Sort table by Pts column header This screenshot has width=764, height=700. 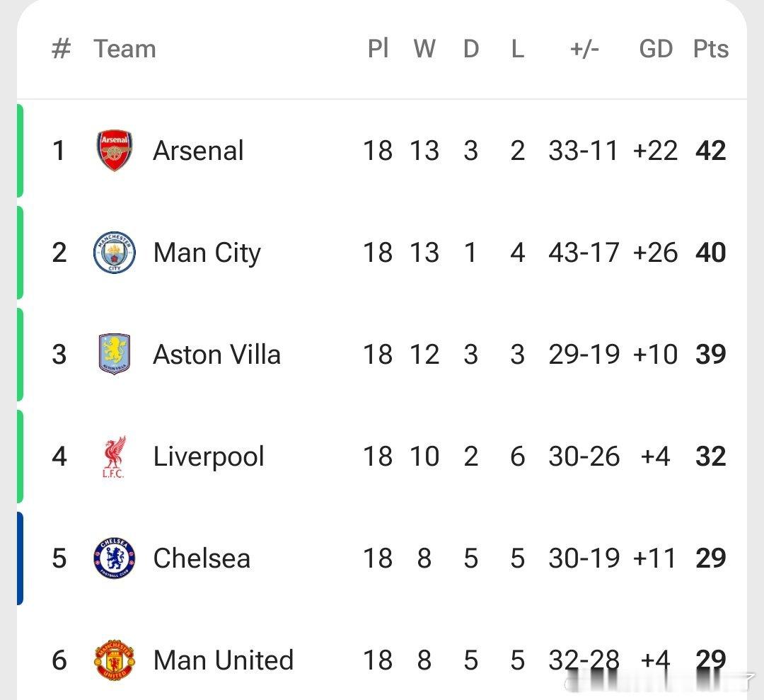(710, 49)
